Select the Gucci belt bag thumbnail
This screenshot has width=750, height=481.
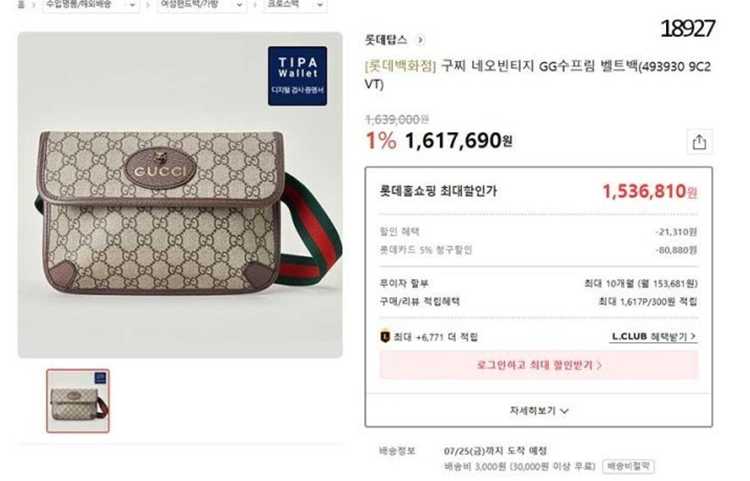78,401
